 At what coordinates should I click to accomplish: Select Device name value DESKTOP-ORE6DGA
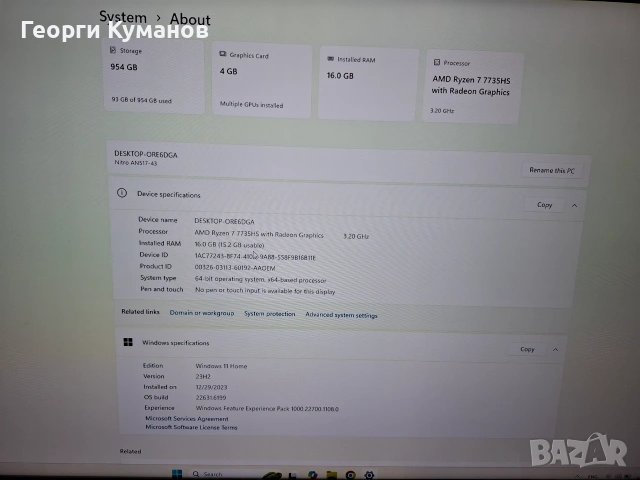pos(224,221)
